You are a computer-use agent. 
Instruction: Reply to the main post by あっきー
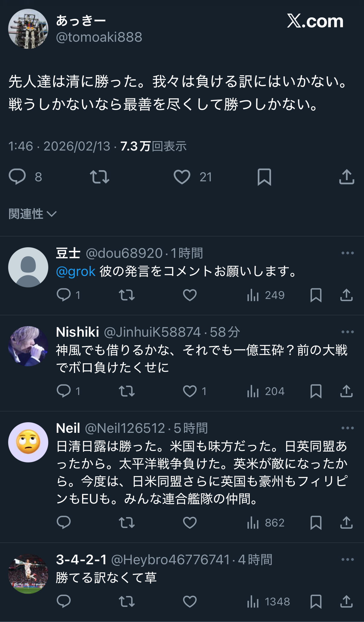click(18, 177)
